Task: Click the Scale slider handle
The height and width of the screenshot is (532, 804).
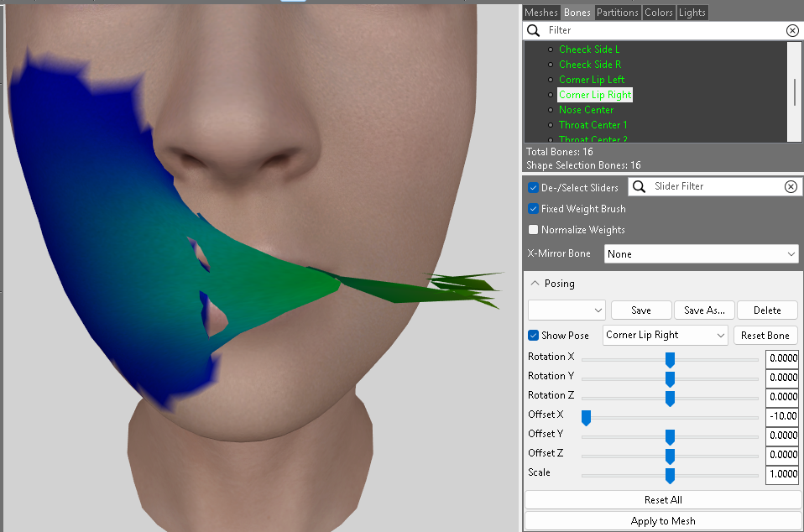Action: 670,476
